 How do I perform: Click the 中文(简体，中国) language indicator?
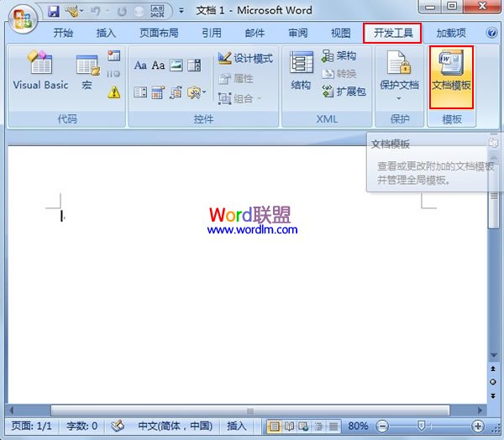pos(176,427)
